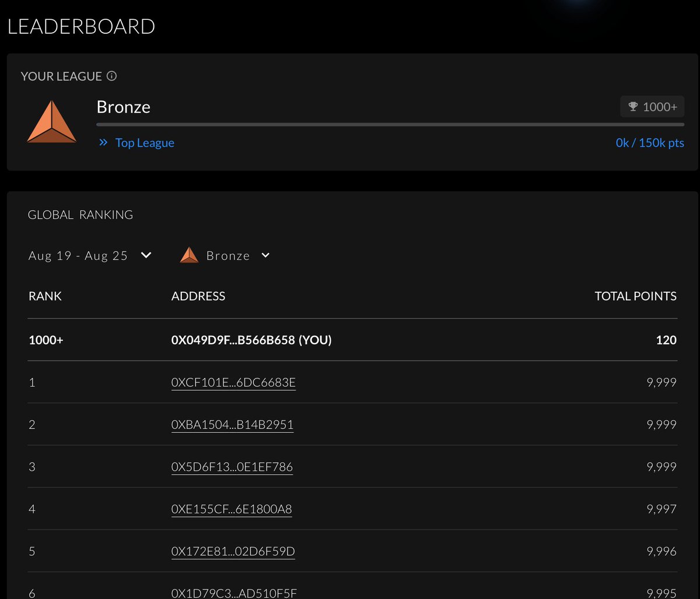The width and height of the screenshot is (700, 599).
Task: Click rank number 4 in the table
Action: point(32,509)
